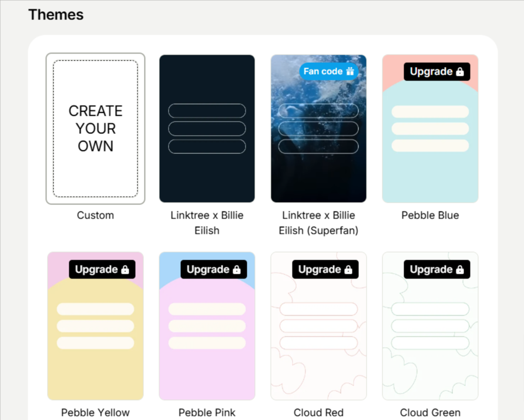Image resolution: width=524 pixels, height=420 pixels.
Task: Select the Pebble Yellow theme
Action: [95, 335]
